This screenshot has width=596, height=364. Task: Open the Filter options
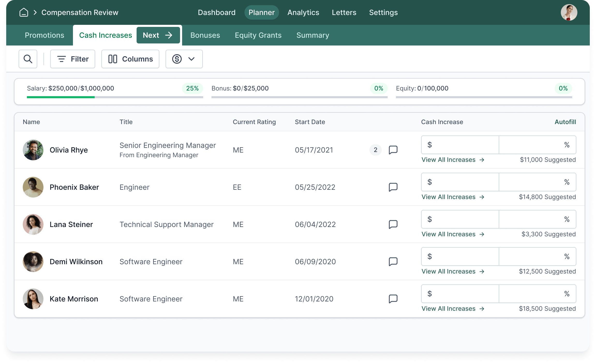click(73, 59)
